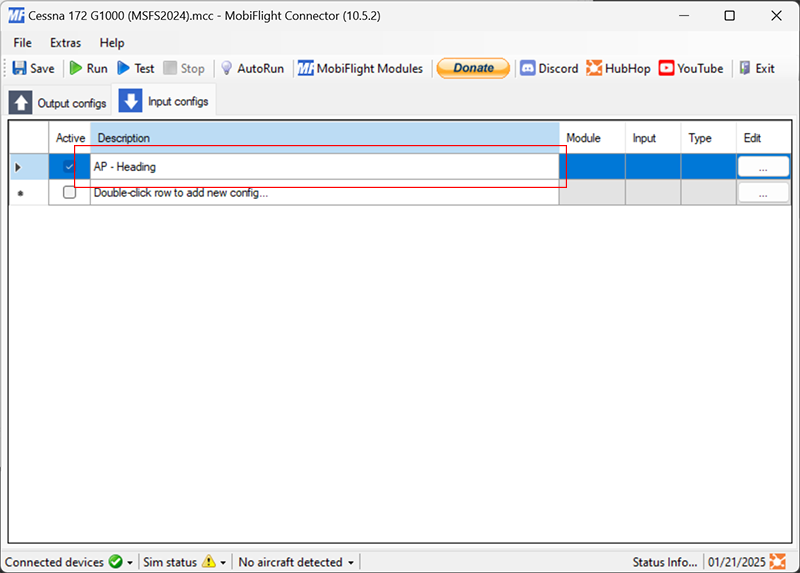
Task: Click the Type cell of AP - Heading
Action: tap(709, 166)
